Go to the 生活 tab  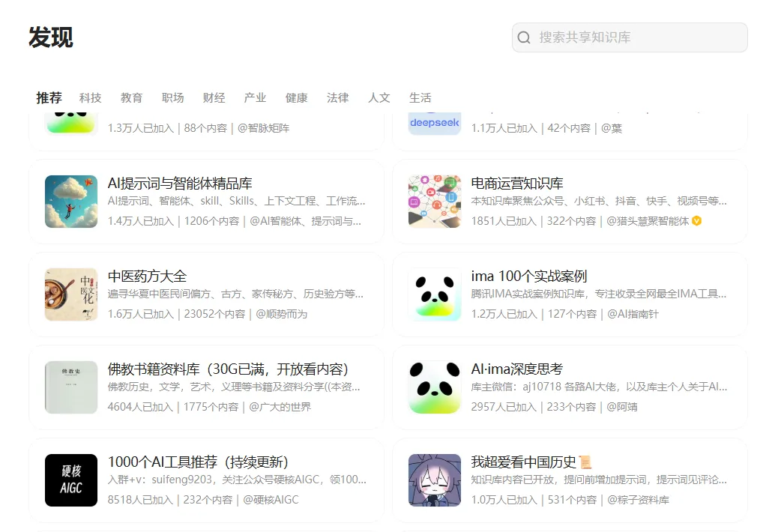[420, 97]
